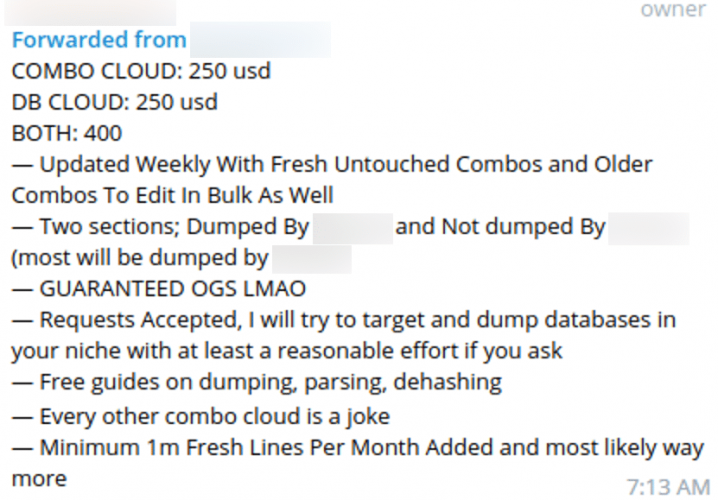This screenshot has width=718, height=500.
Task: Click the final word "more" in message
Action: 39,478
